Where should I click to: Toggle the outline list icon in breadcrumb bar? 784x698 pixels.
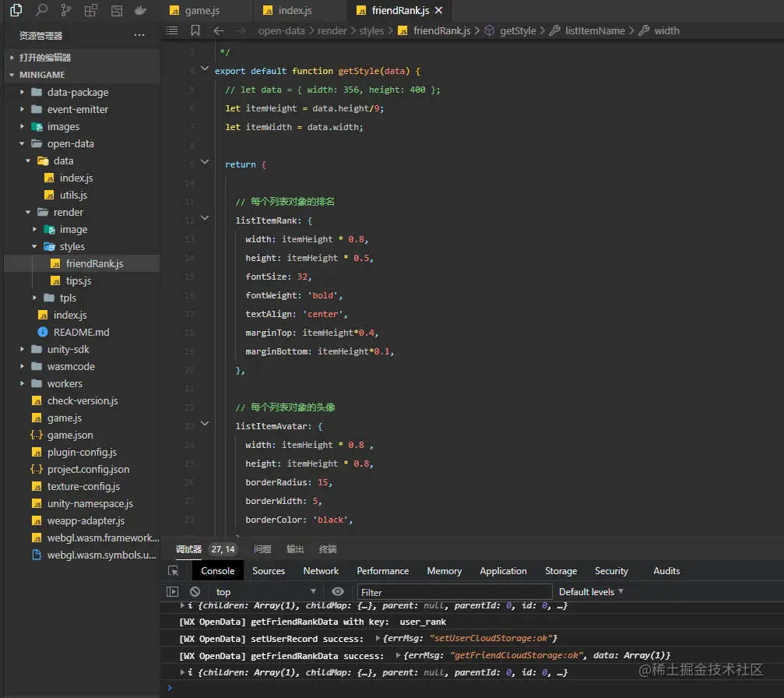tap(173, 30)
